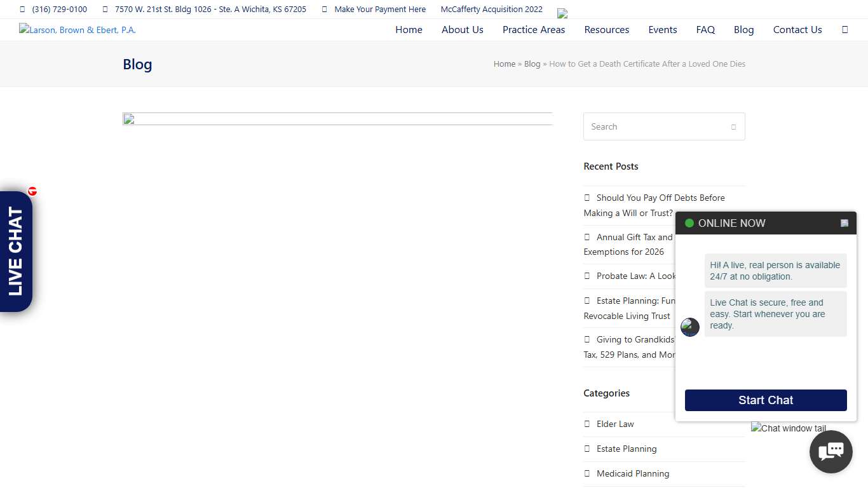Image resolution: width=868 pixels, height=488 pixels.
Task: Go to the Contact Us page
Action: tap(797, 30)
